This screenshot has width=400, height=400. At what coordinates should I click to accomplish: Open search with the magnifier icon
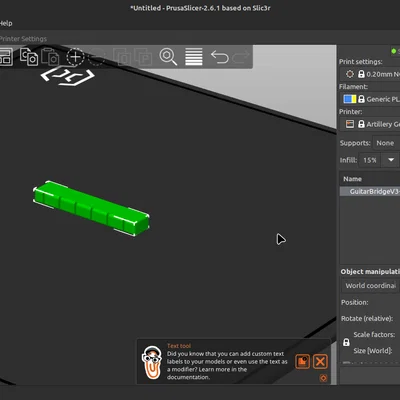coord(168,57)
